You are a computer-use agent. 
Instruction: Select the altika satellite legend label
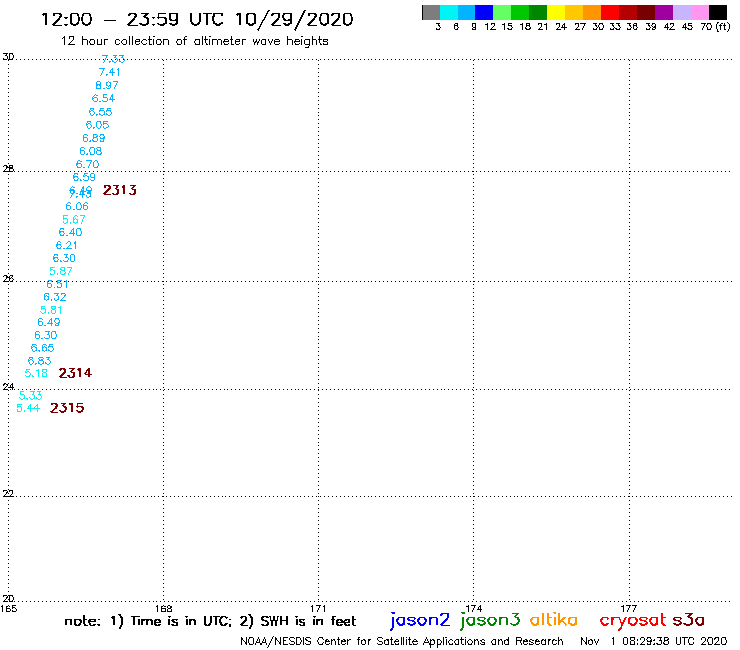point(554,620)
